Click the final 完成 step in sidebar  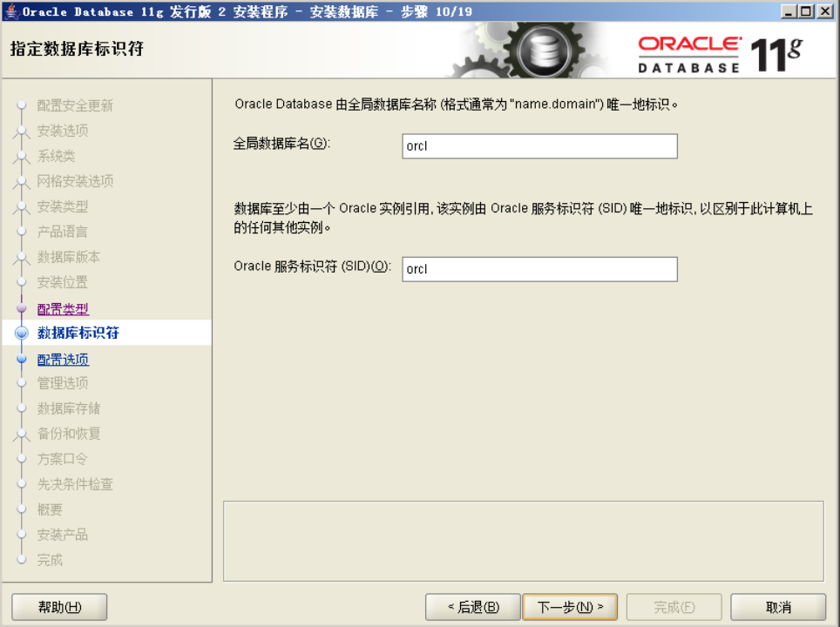click(x=50, y=560)
